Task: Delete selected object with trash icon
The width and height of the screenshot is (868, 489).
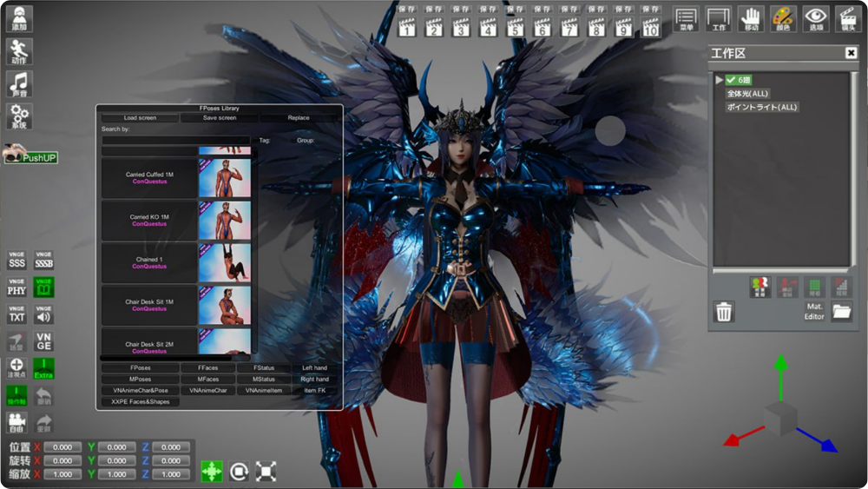Action: (x=724, y=312)
